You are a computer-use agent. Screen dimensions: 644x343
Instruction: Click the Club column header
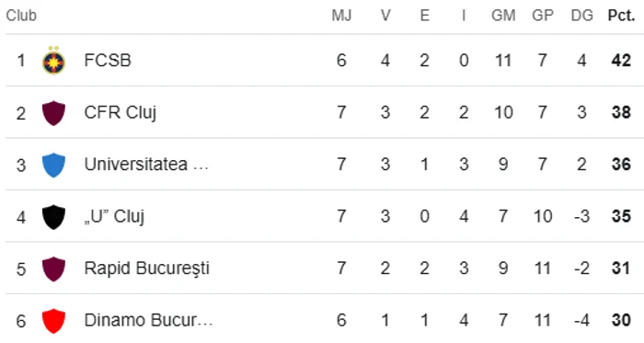click(x=21, y=16)
